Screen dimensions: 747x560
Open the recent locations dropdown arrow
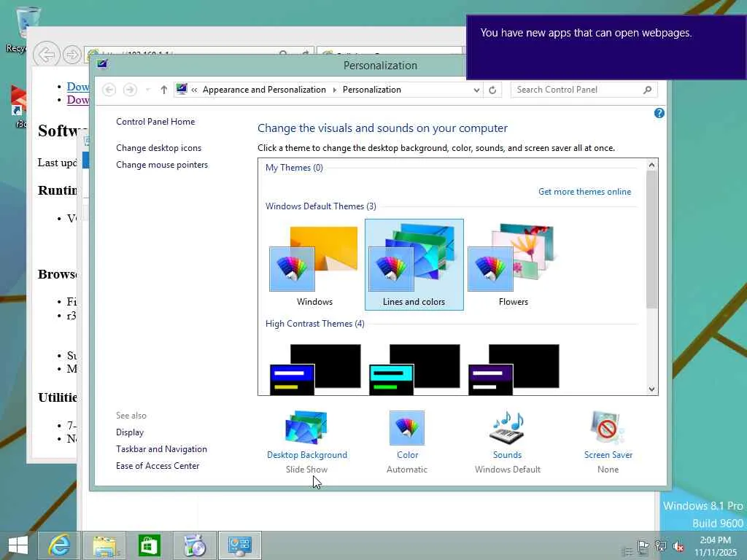tap(147, 90)
